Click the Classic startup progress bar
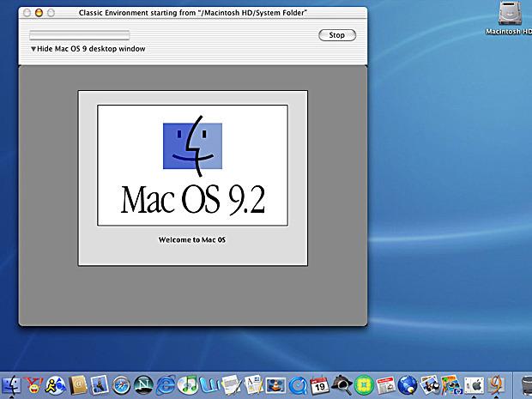The width and height of the screenshot is (532, 399). tap(80, 35)
